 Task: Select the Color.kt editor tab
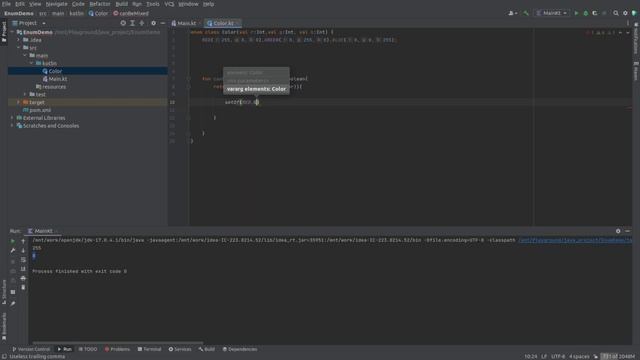click(x=223, y=23)
